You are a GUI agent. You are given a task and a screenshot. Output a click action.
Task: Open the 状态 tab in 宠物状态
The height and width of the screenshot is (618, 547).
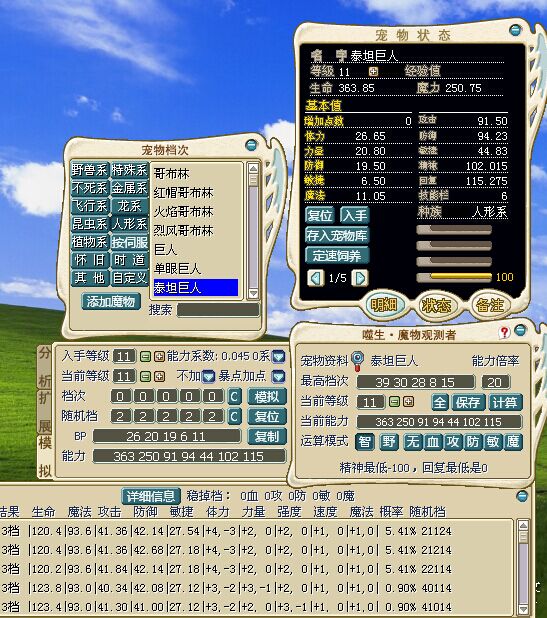coord(436,305)
